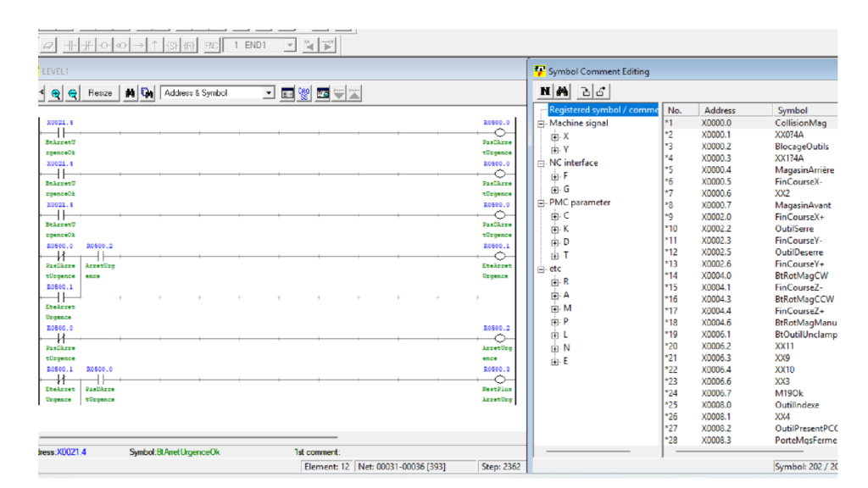Go to previous net arrow button

(309, 46)
